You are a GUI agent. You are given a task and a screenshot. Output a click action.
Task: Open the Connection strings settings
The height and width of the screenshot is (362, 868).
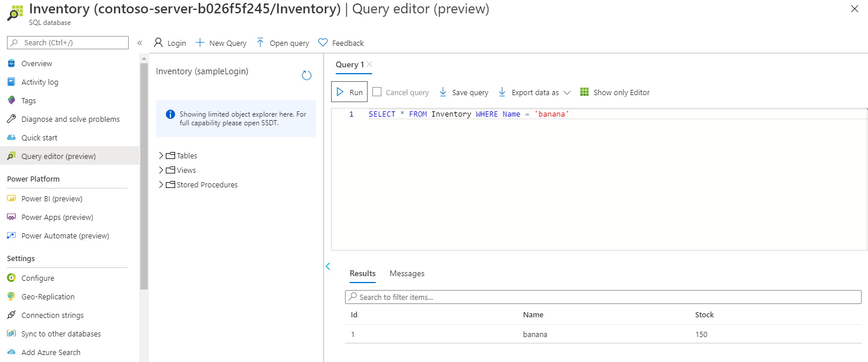point(53,314)
